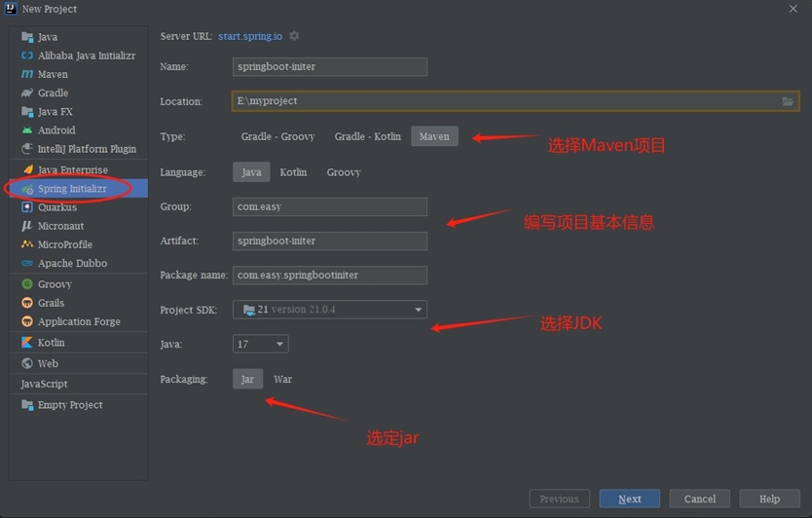Choose the Java FX icon

[27, 111]
